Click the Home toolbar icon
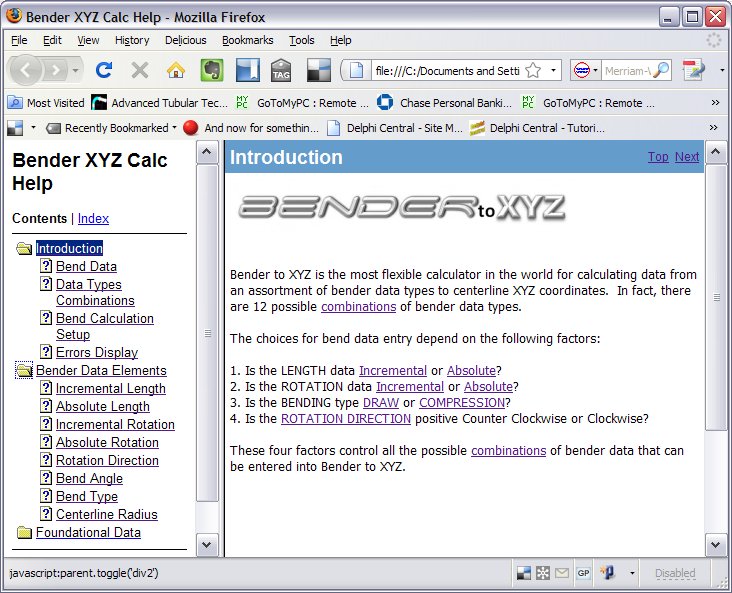732x593 pixels. pos(176,70)
